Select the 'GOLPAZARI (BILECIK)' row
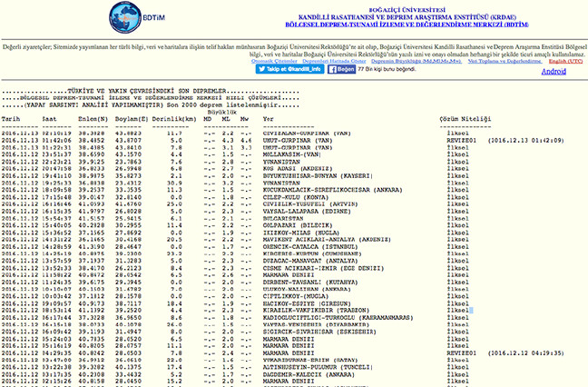This screenshot has height=387, width=588. point(235,225)
